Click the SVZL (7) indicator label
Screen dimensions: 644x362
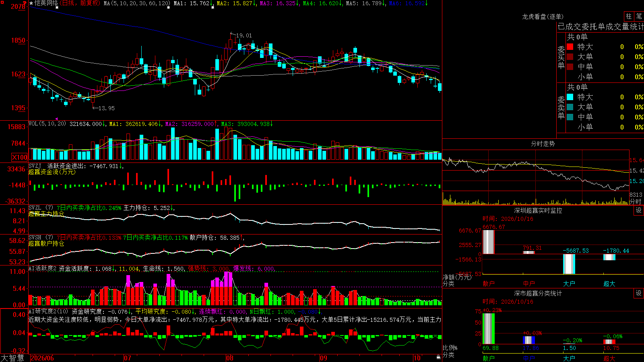[41, 208]
